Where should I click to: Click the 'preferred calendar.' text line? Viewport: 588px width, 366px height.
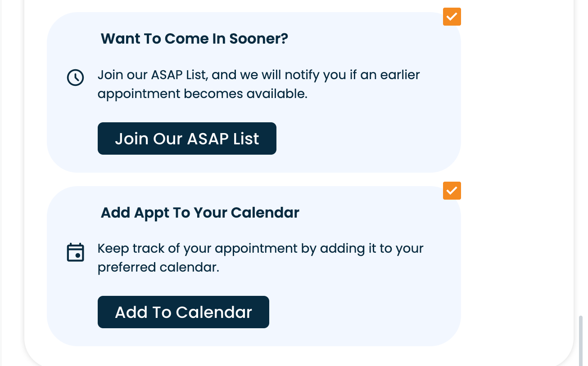coord(158,268)
